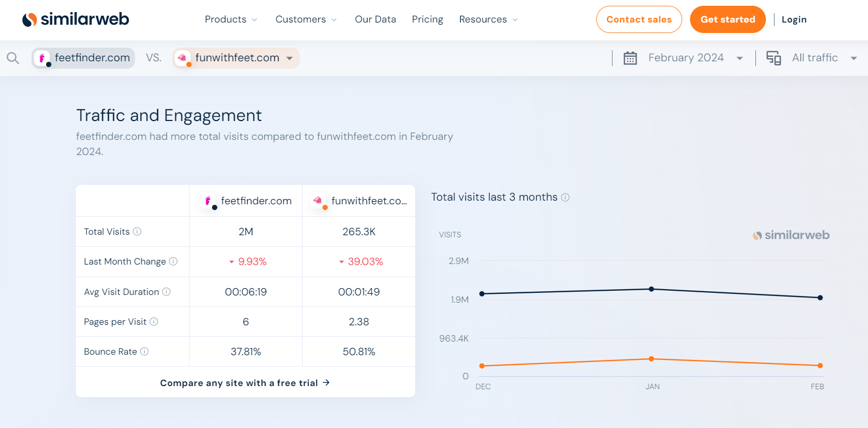Screen dimensions: 868x428
Task: Click the feetfinder.com favicon in comparison bar
Action: 42,58
